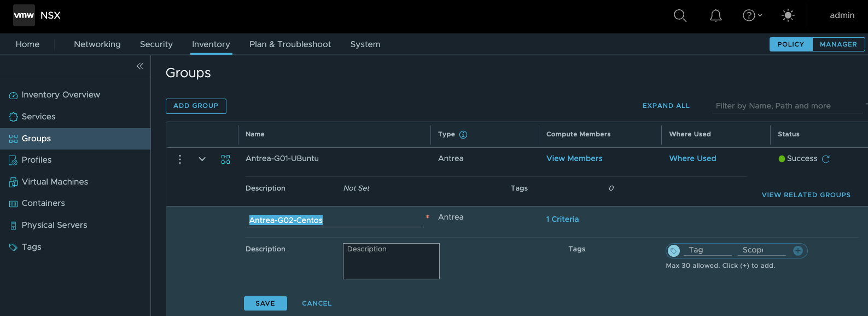
Task: Click the Tag input field
Action: point(708,250)
